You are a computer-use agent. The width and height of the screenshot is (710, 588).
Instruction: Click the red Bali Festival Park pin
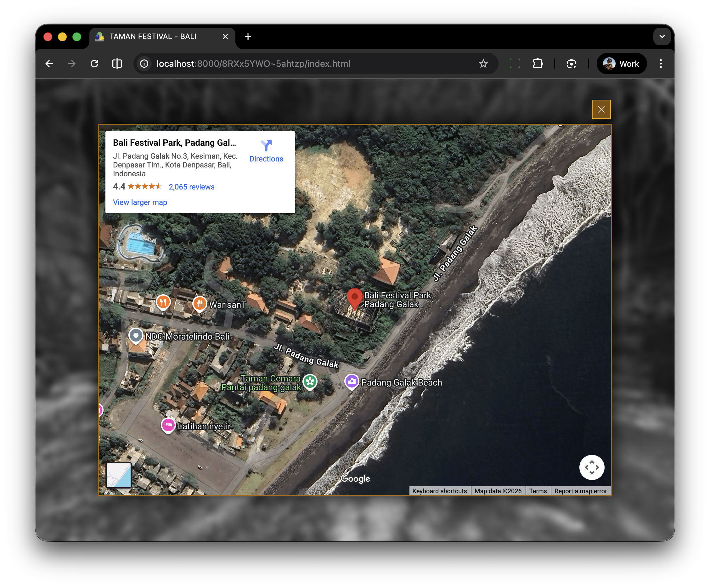point(354,298)
